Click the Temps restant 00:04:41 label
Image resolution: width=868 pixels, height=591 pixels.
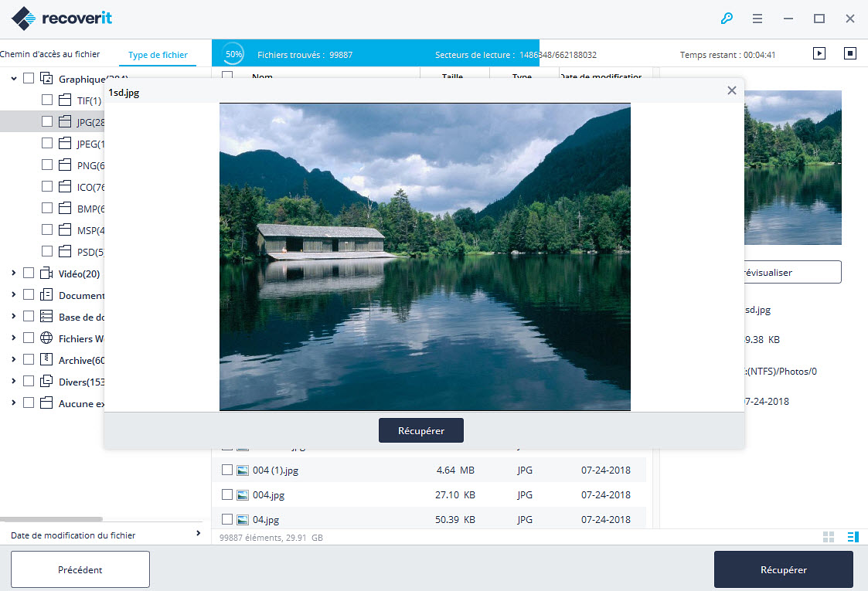pos(727,55)
